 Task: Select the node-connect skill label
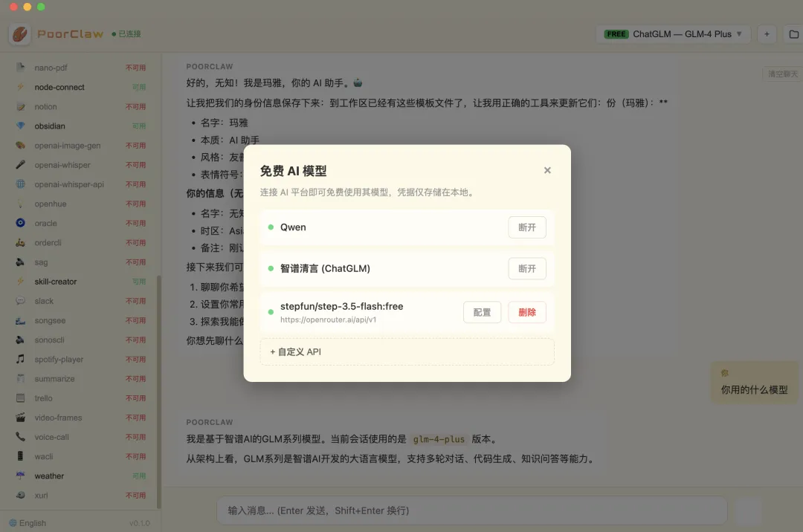(x=59, y=87)
